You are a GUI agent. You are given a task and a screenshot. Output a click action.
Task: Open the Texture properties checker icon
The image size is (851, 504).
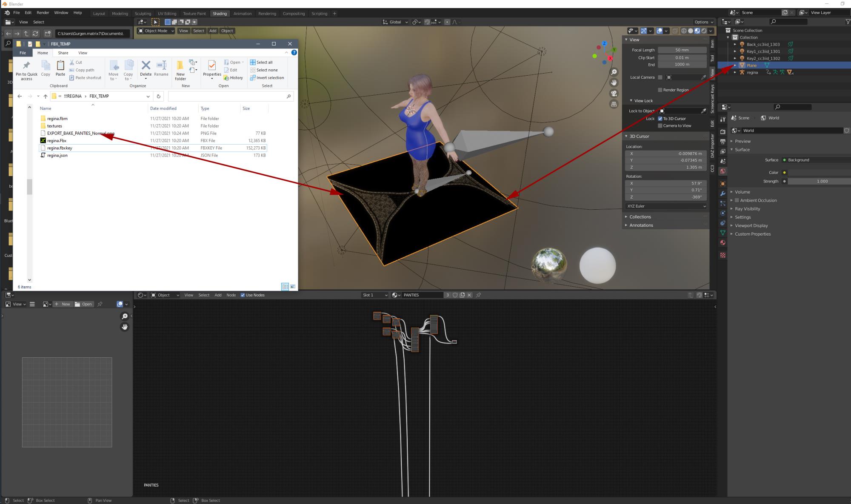click(x=722, y=255)
